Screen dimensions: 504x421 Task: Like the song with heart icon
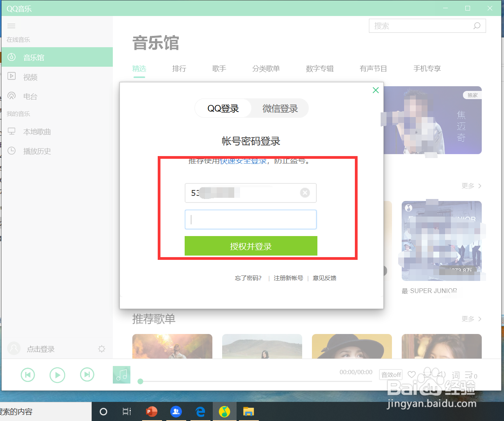pyautogui.click(x=411, y=375)
